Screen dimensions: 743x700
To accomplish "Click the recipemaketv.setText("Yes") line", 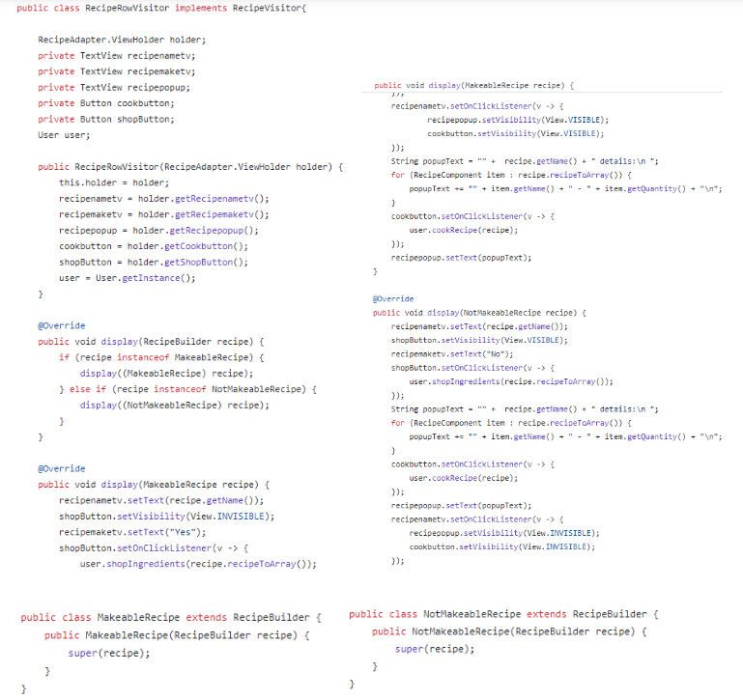I will click(129, 532).
